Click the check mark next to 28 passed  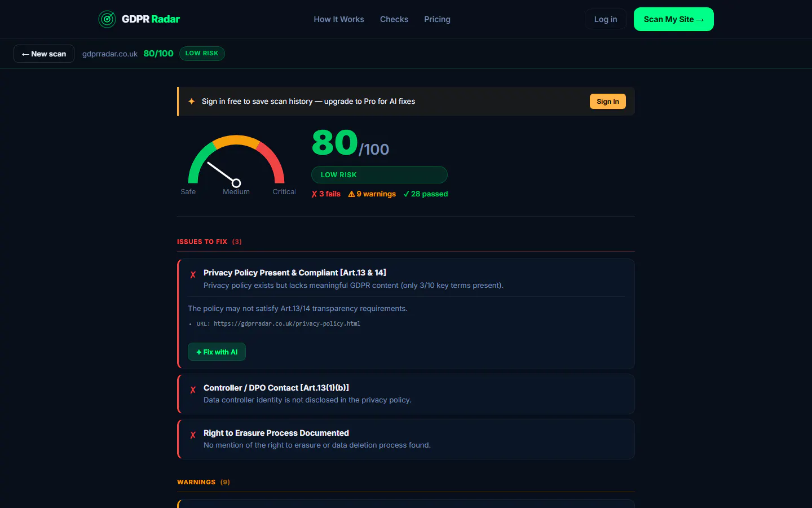pyautogui.click(x=406, y=194)
